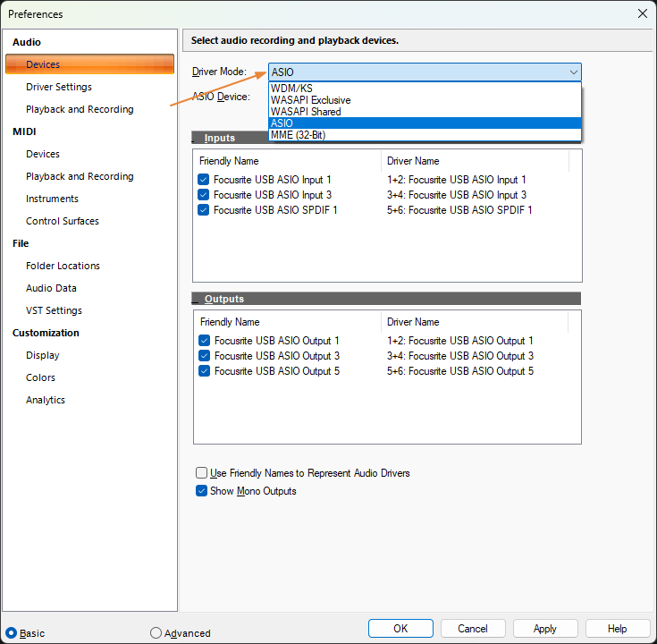Viewport: 657px width, 644px height.
Task: Uncheck Focusrite USB ASIO Output 5
Action: 204,370
